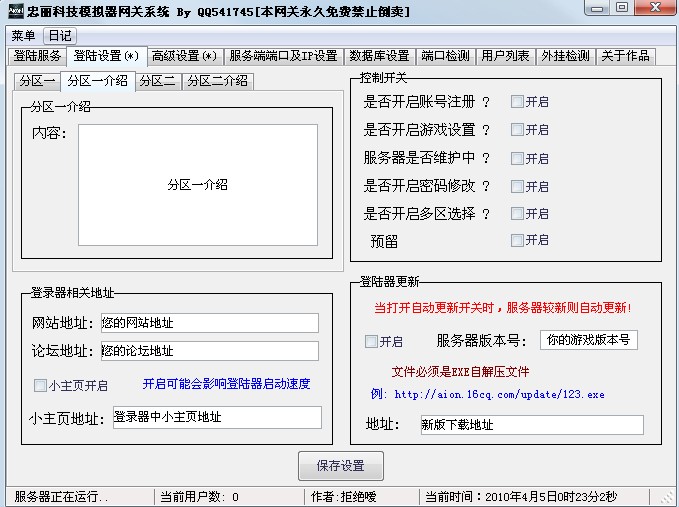Focus the 服务器版本号 text box
The image size is (679, 507).
[588, 340]
